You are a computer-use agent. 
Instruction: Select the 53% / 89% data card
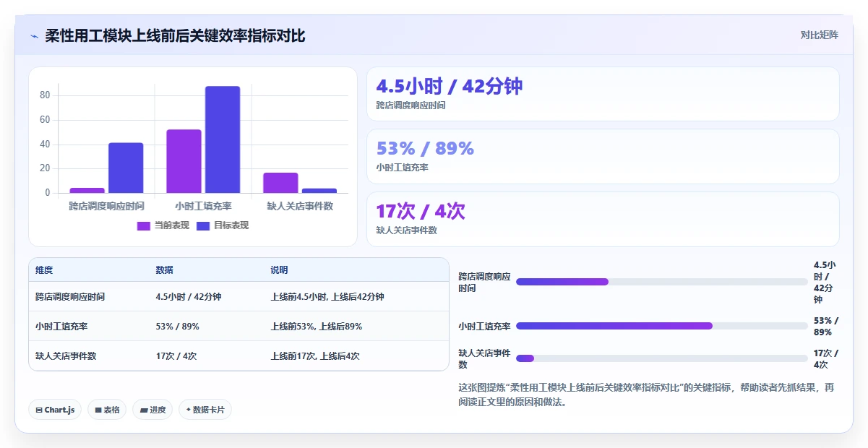point(603,157)
